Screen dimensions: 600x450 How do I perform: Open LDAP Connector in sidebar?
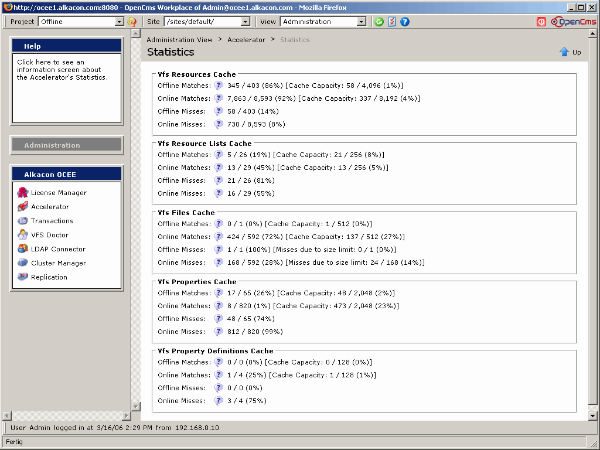point(58,249)
